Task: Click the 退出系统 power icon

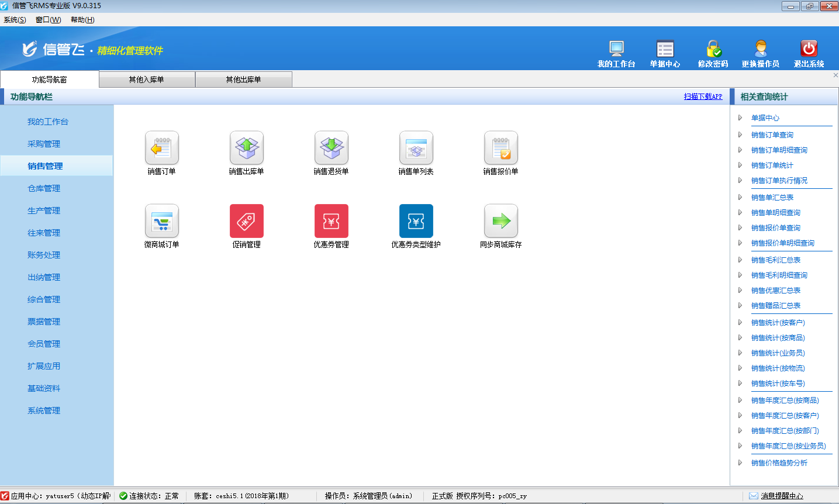Action: [x=809, y=49]
